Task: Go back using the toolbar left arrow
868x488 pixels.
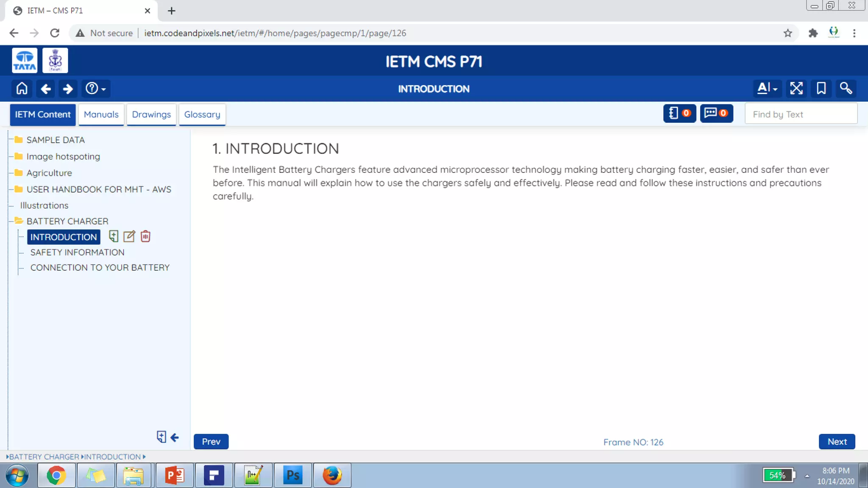Action: [46, 89]
